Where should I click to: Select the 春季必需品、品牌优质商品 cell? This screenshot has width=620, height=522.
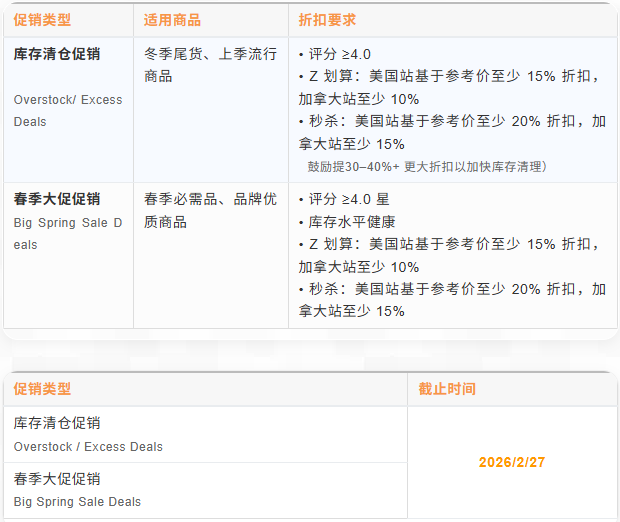click(210, 210)
